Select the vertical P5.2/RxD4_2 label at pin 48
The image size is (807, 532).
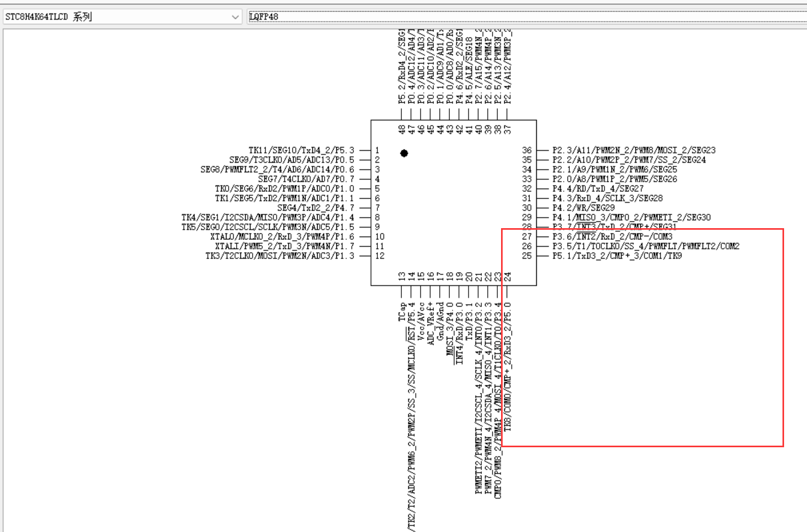point(401,67)
